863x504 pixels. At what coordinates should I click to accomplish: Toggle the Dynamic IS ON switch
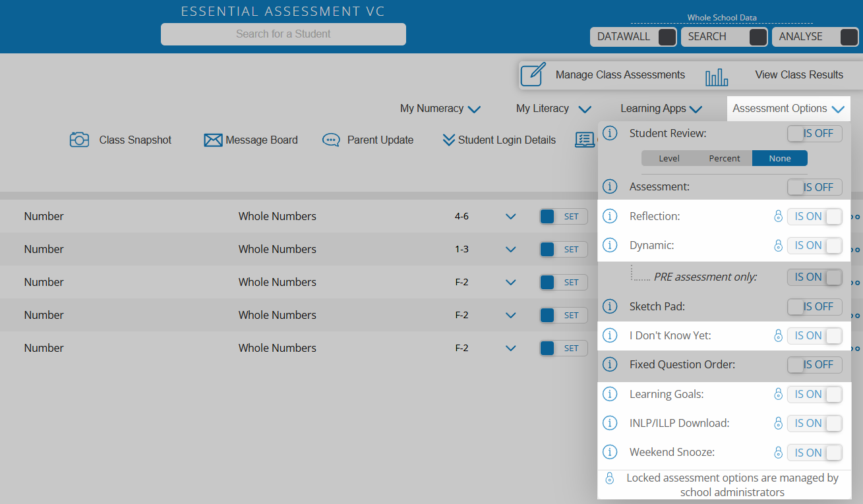tap(814, 245)
